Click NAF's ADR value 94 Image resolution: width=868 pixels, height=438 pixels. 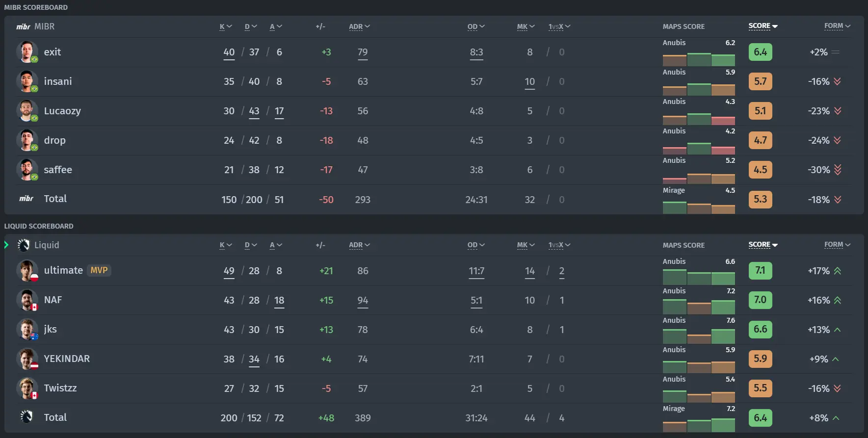(x=363, y=300)
